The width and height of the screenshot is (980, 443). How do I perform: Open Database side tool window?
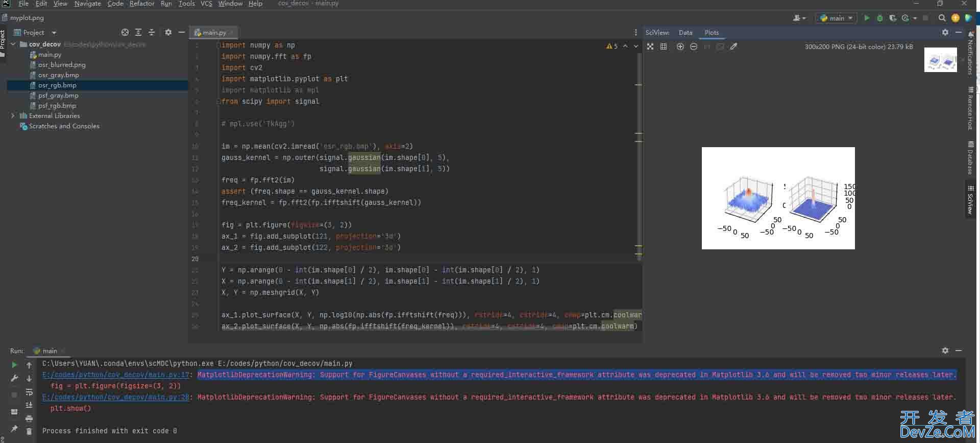tap(970, 157)
